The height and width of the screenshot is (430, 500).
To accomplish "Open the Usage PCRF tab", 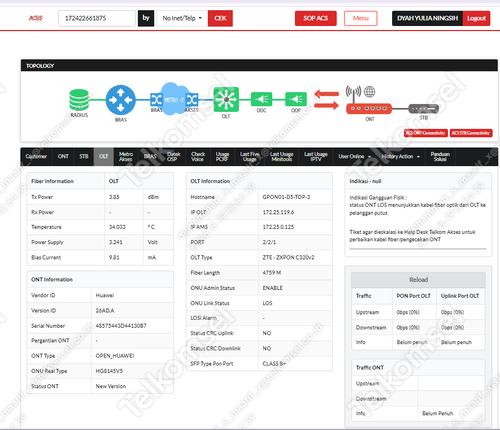I will click(222, 156).
